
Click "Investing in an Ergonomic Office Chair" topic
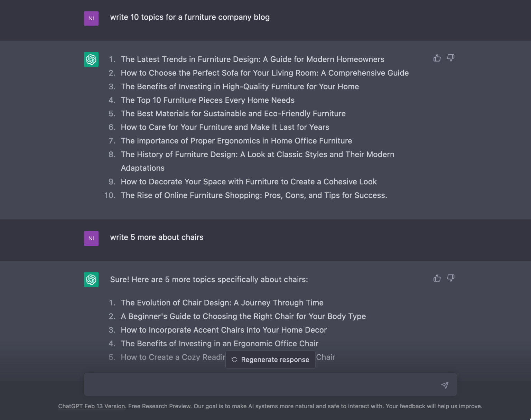(220, 344)
